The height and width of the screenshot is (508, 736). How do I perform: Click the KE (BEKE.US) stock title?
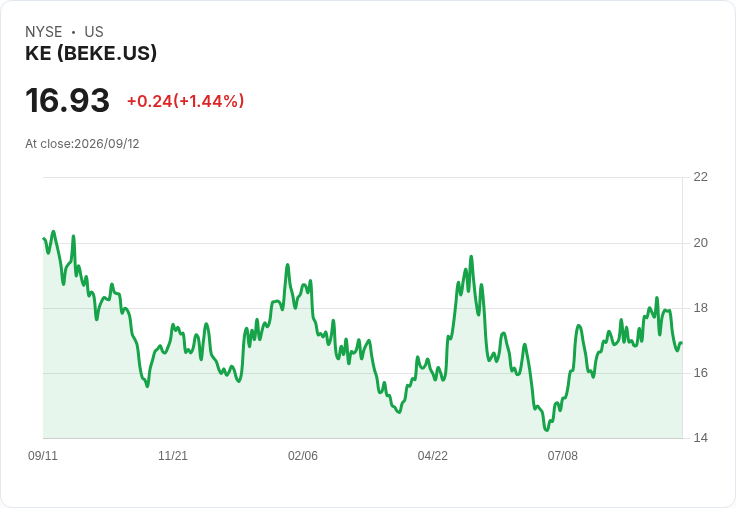click(91, 53)
